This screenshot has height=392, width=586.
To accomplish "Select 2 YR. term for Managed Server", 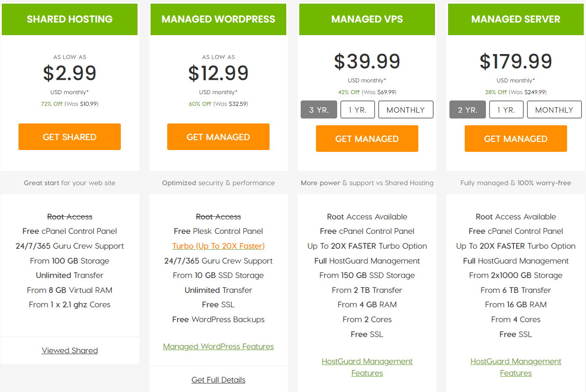I will pos(467,109).
